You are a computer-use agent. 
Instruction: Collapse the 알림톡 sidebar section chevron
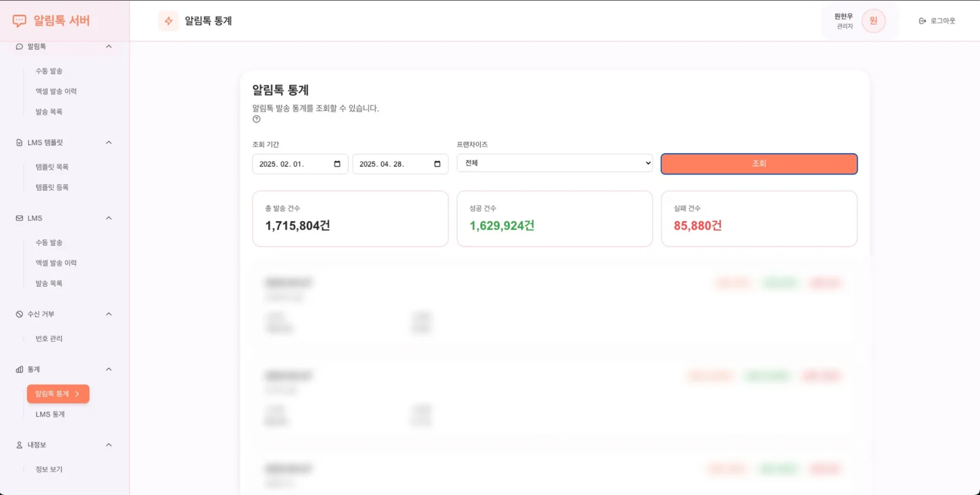(x=109, y=47)
